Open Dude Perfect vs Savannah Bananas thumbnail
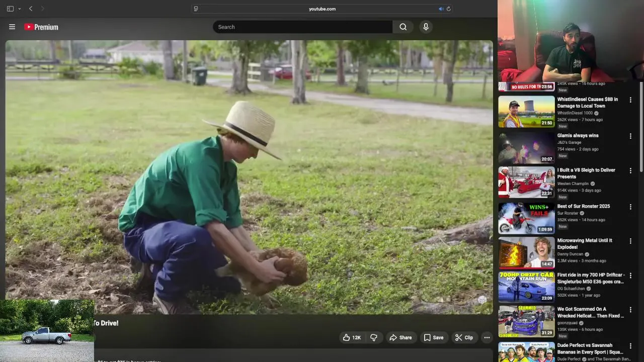Viewport: 644px width, 362px height. pyautogui.click(x=526, y=352)
